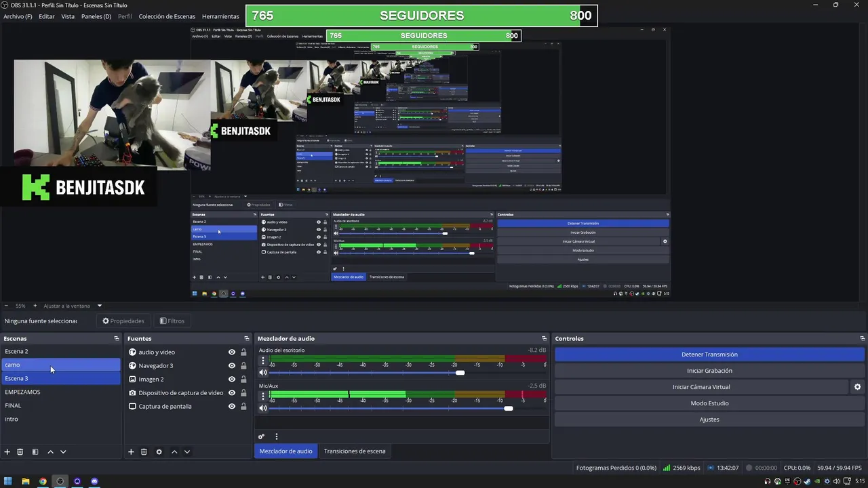
Task: Open the Vista menu
Action: tap(68, 16)
